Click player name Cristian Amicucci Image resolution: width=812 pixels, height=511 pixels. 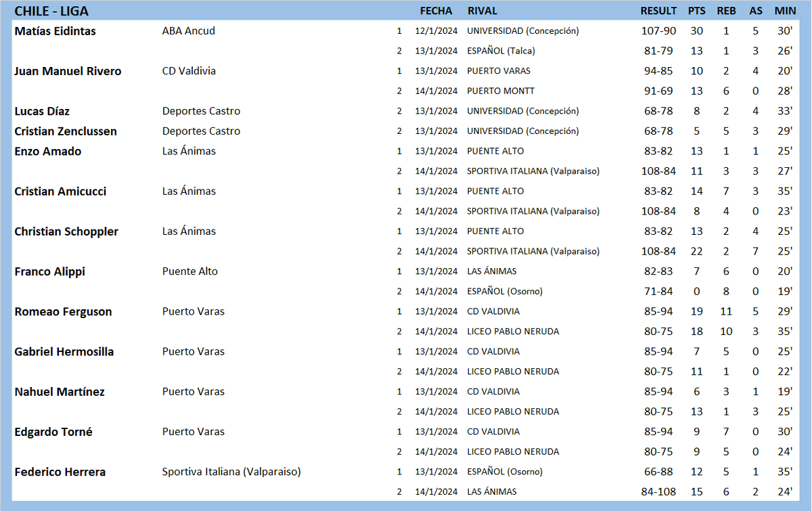click(60, 192)
